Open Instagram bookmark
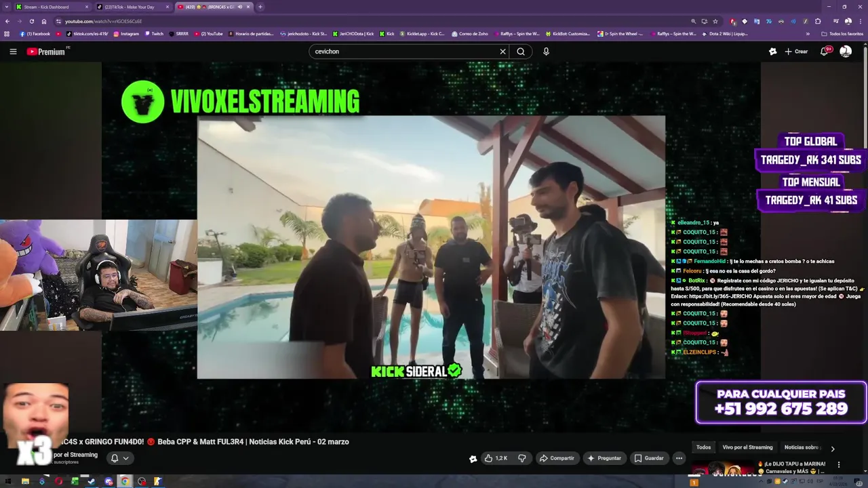Viewport: 868px width, 488px height. tap(126, 34)
